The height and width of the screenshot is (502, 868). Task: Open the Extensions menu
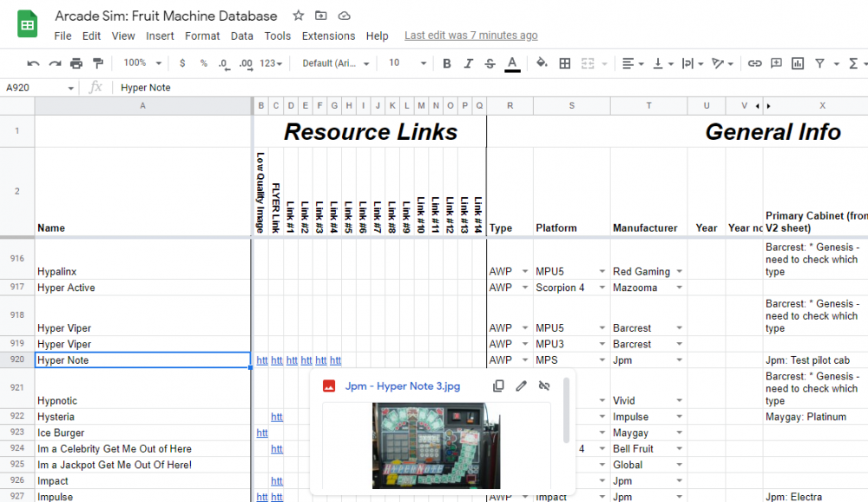click(x=328, y=36)
